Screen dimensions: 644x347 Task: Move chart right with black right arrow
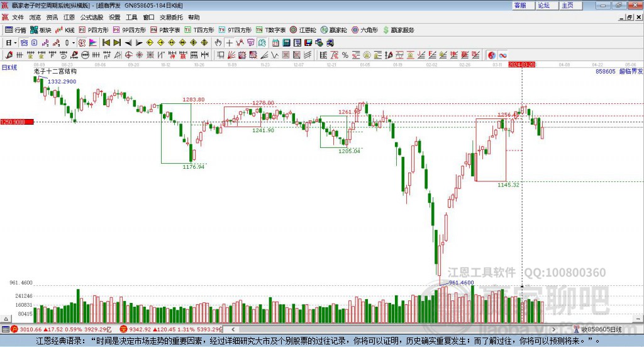[139, 43]
